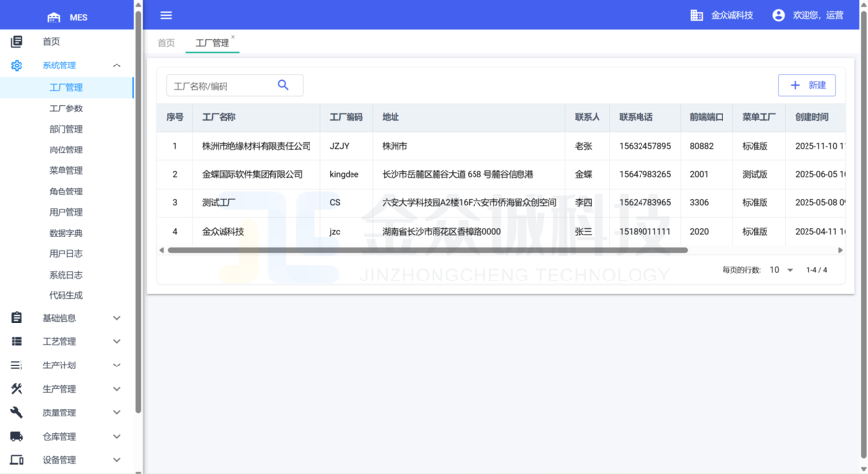Click the table's horizontal scrollbar
The height and width of the screenshot is (474, 868).
coord(428,250)
